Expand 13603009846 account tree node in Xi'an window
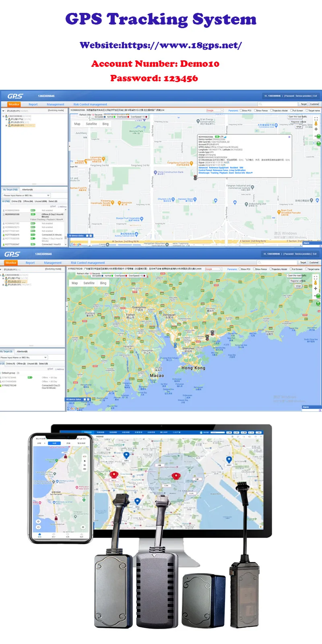 pyautogui.click(x=3, y=116)
